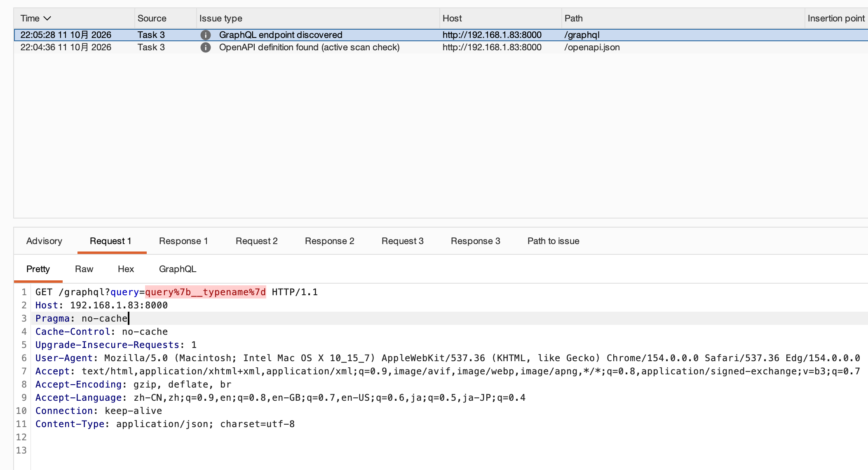Open the Advisory tab
The image size is (868, 470).
coord(44,241)
